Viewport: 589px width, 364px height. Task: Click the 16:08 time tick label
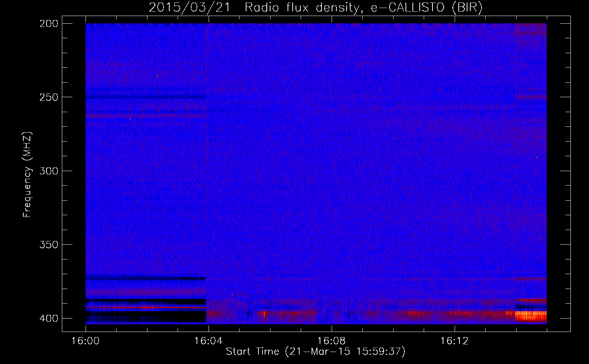point(331,341)
